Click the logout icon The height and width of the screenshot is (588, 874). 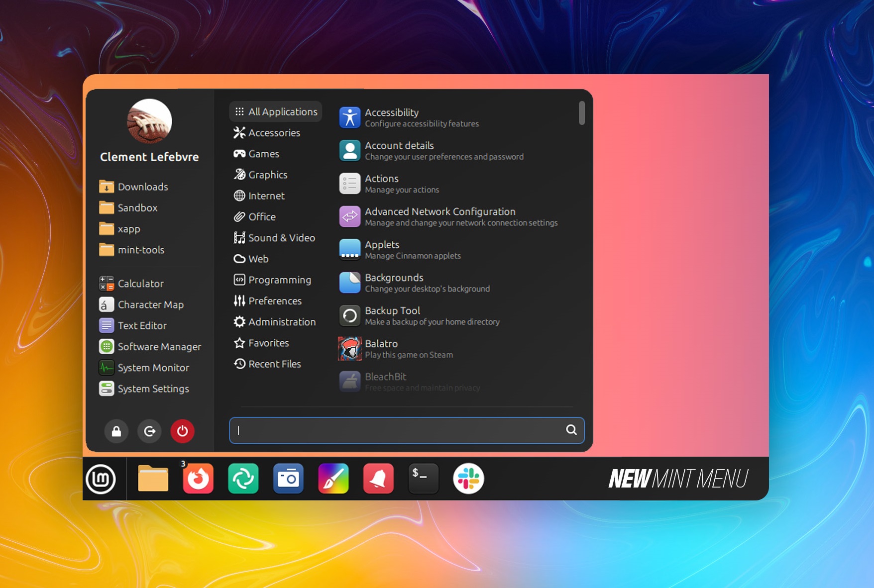click(149, 431)
